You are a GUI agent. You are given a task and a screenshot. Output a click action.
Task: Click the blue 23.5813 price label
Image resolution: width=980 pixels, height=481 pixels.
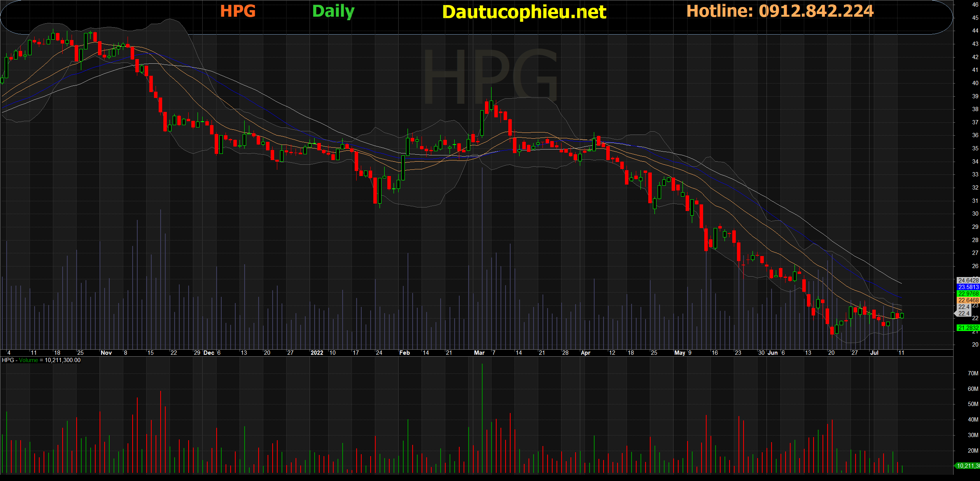(x=968, y=287)
